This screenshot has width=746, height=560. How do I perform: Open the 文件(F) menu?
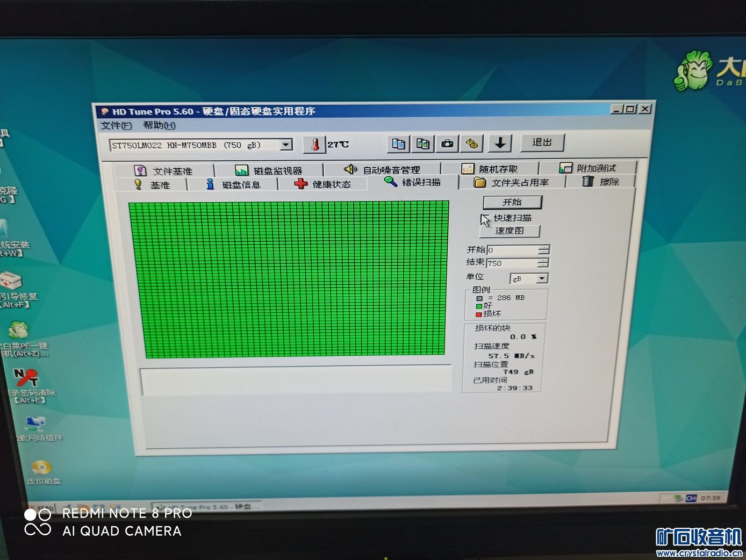coord(116,126)
